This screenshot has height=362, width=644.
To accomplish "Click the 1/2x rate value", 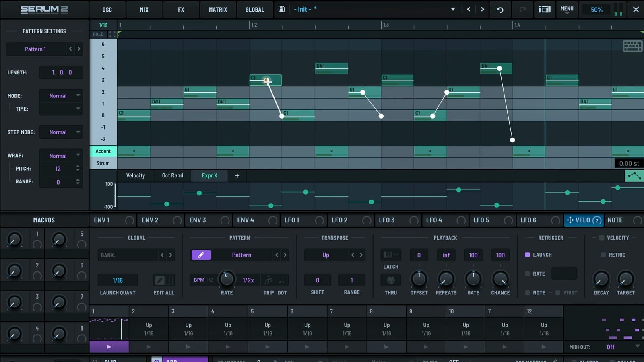I will click(x=248, y=280).
